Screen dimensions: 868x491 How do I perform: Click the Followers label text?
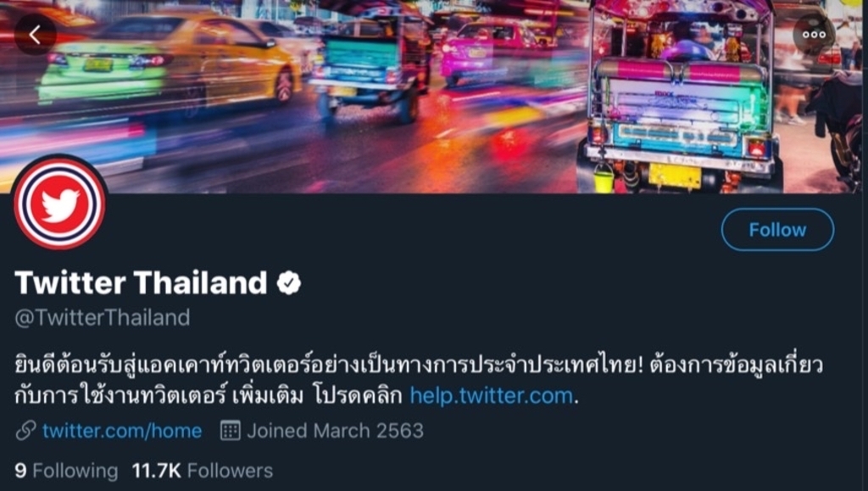pos(230,471)
